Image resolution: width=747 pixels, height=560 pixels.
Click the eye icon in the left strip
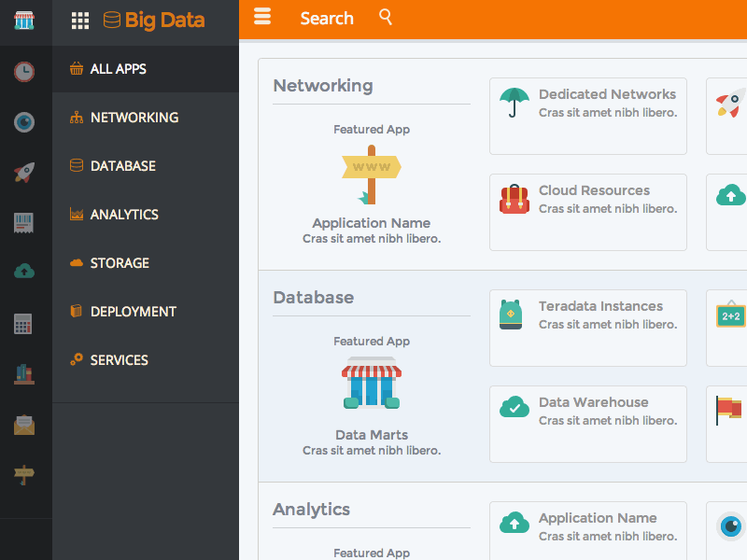pyautogui.click(x=24, y=121)
